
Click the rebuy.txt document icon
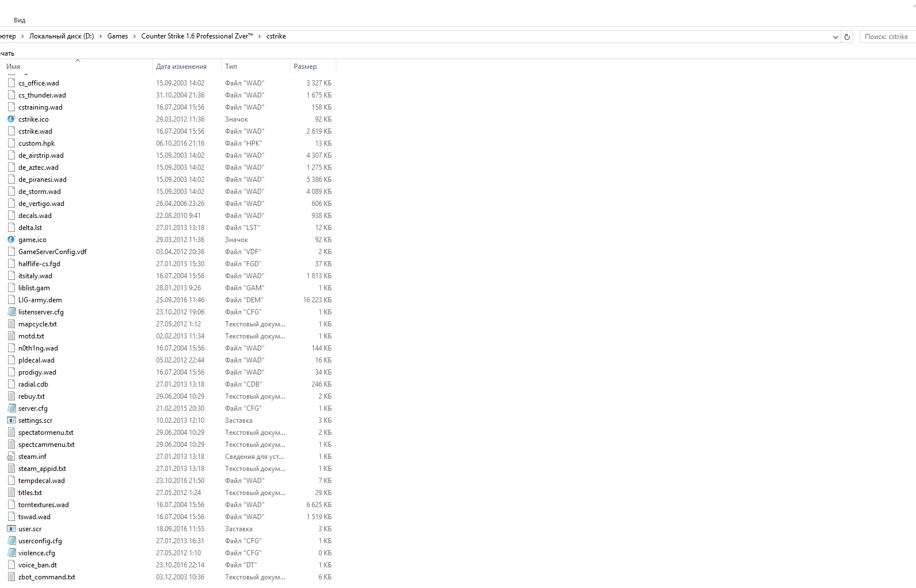pos(11,396)
